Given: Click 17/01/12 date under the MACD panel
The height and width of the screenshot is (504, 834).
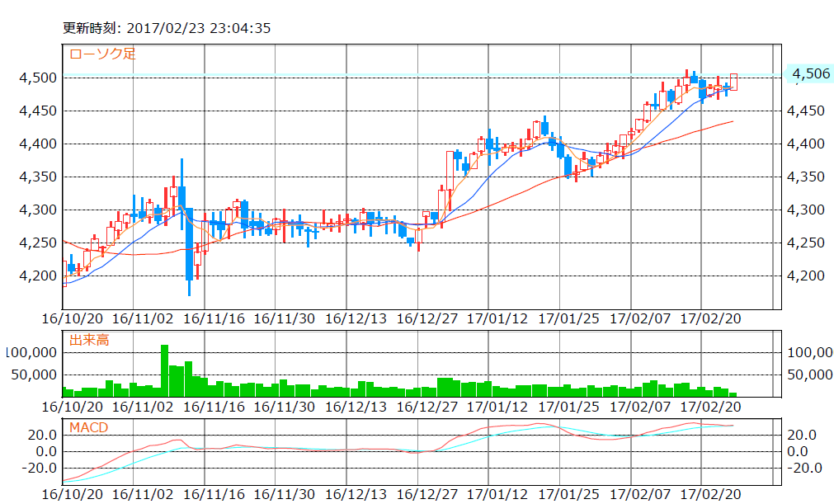Looking at the screenshot, I should tap(497, 494).
